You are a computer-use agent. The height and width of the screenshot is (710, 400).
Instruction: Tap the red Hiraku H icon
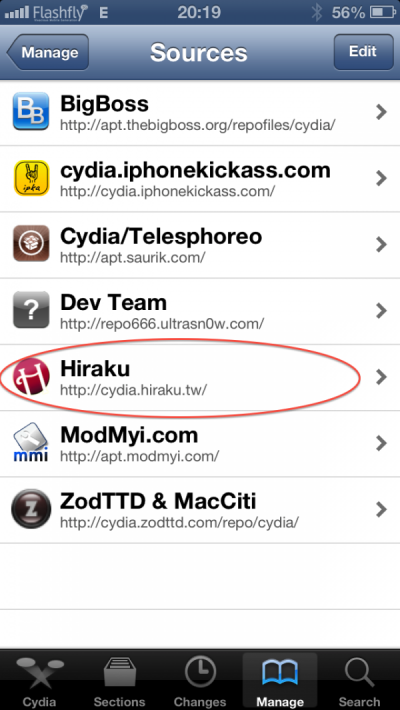click(x=31, y=376)
